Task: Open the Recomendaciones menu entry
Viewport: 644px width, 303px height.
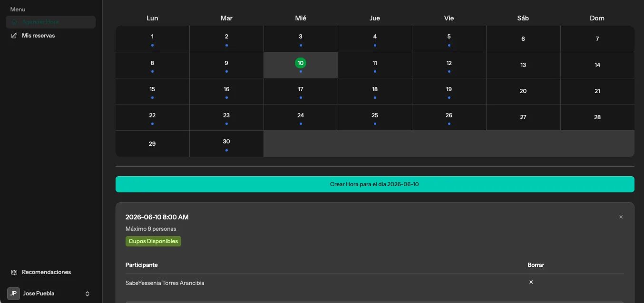Action: pos(50,272)
